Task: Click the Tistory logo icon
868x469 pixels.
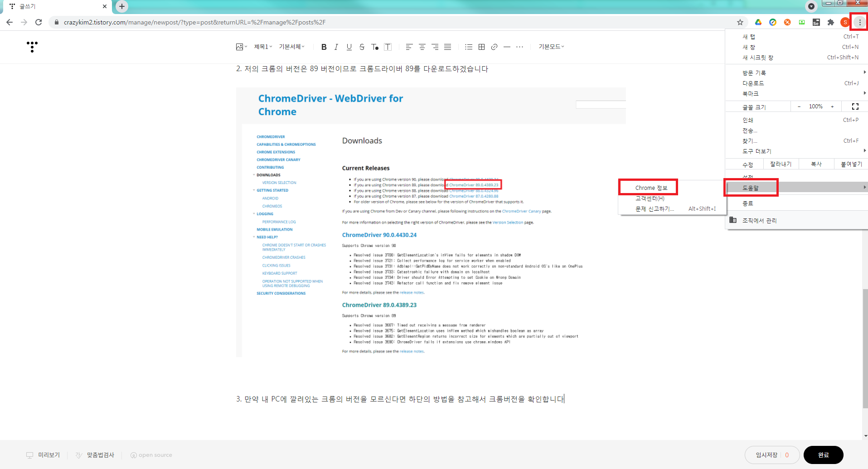Action: (x=32, y=47)
